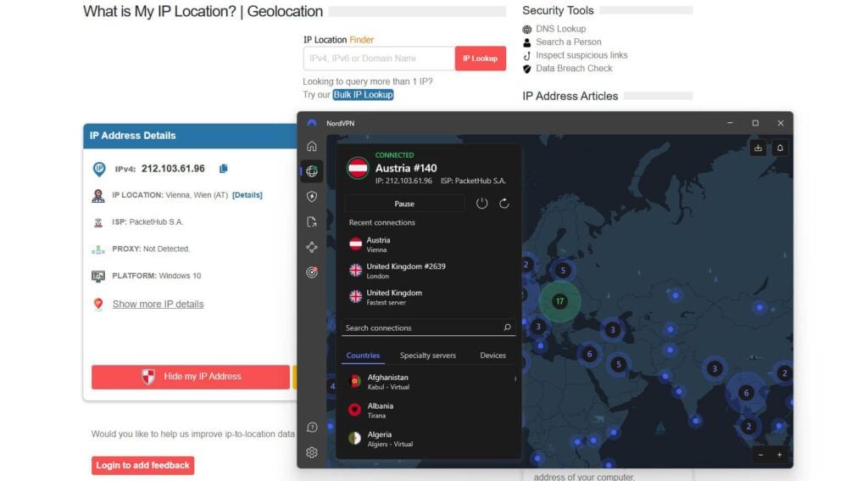Select recent connection United Kingdom #2639

coord(428,271)
